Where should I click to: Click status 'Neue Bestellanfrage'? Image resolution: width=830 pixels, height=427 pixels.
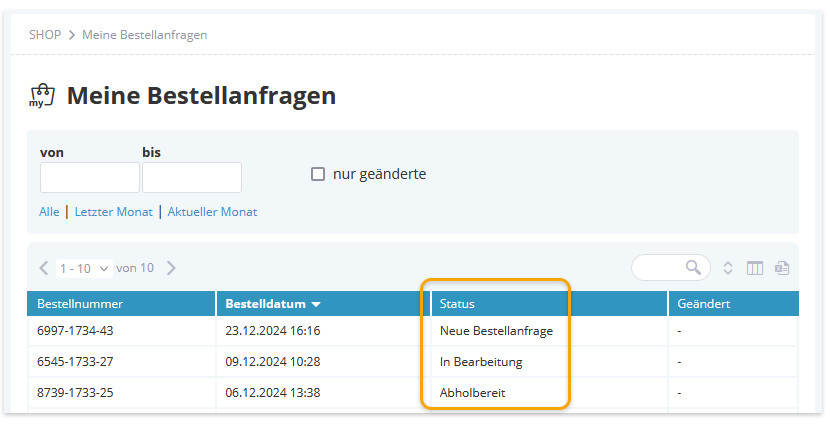pyautogui.click(x=496, y=331)
